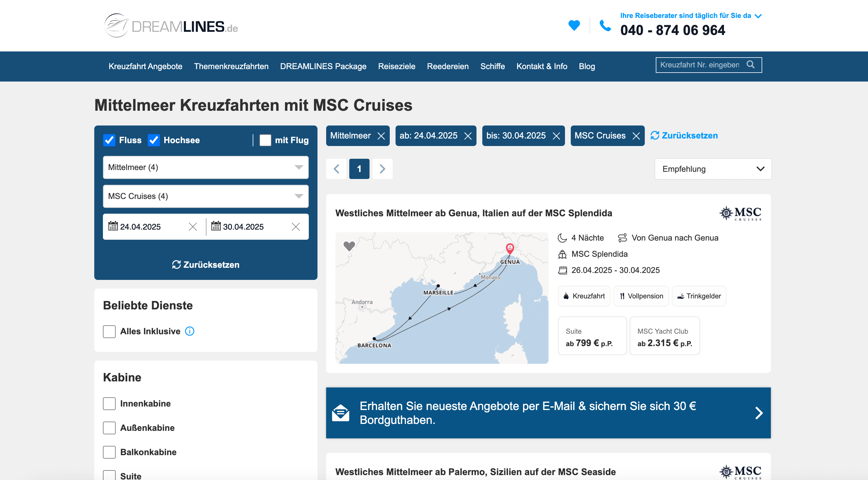This screenshot has width=868, height=480.
Task: Select the Suite ab 799 € price box
Action: (592, 336)
